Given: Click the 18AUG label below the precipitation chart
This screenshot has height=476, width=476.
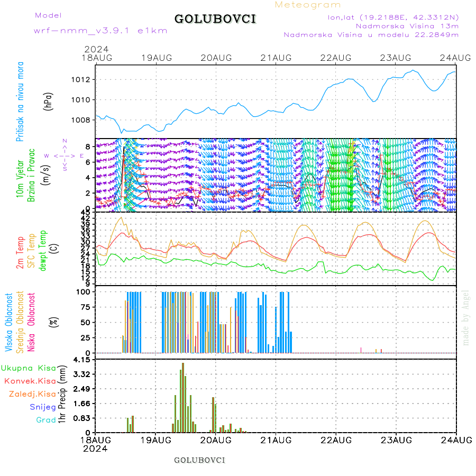Looking at the screenshot, I should [x=96, y=440].
